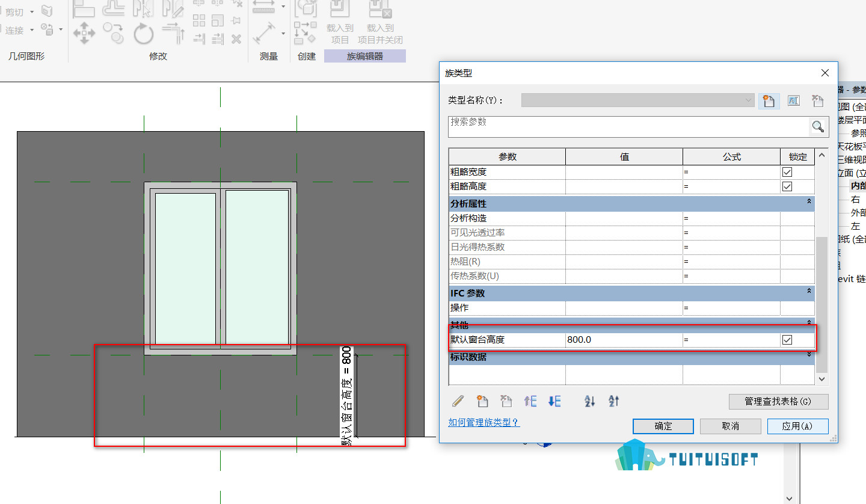The height and width of the screenshot is (504, 866).
Task: Click the Rename Type icon
Action: coord(793,101)
